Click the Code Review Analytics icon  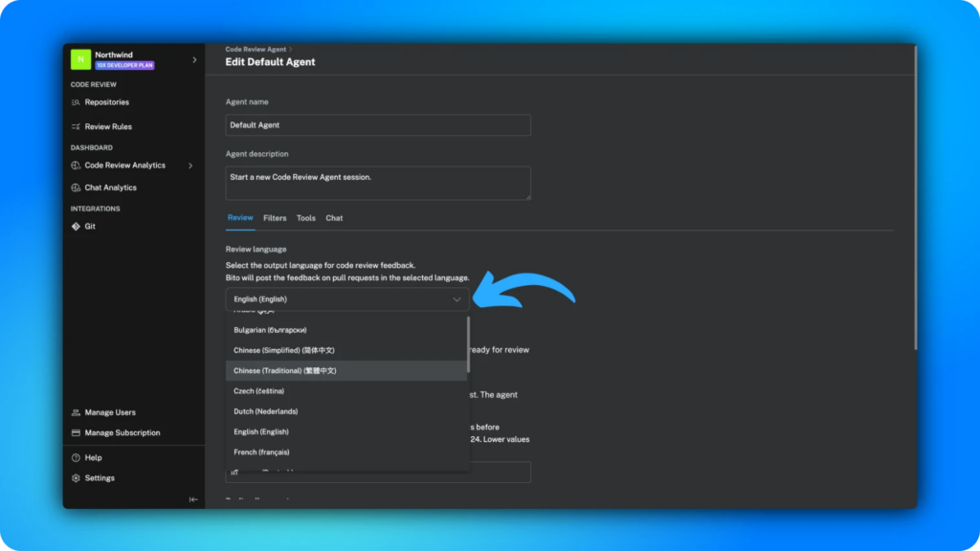coord(76,165)
